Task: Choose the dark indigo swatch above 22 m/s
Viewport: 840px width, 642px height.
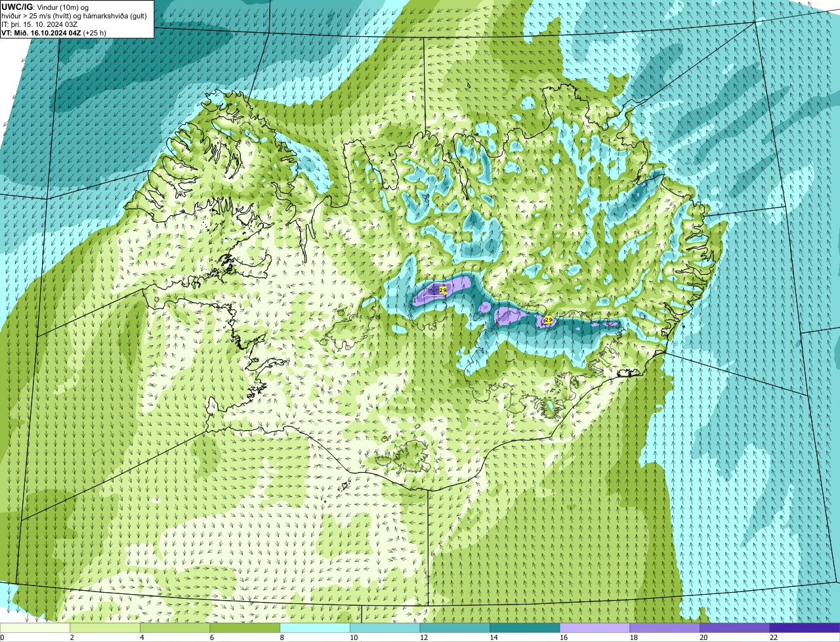Action: [x=805, y=628]
